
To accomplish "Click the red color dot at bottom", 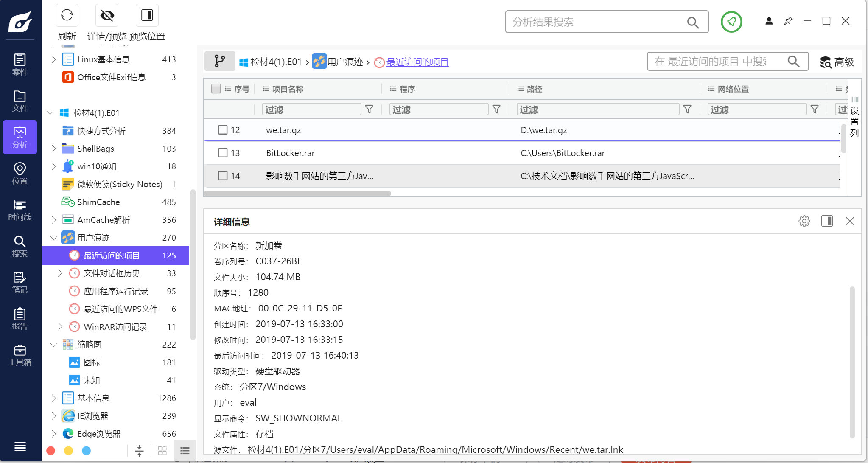I will [x=51, y=451].
